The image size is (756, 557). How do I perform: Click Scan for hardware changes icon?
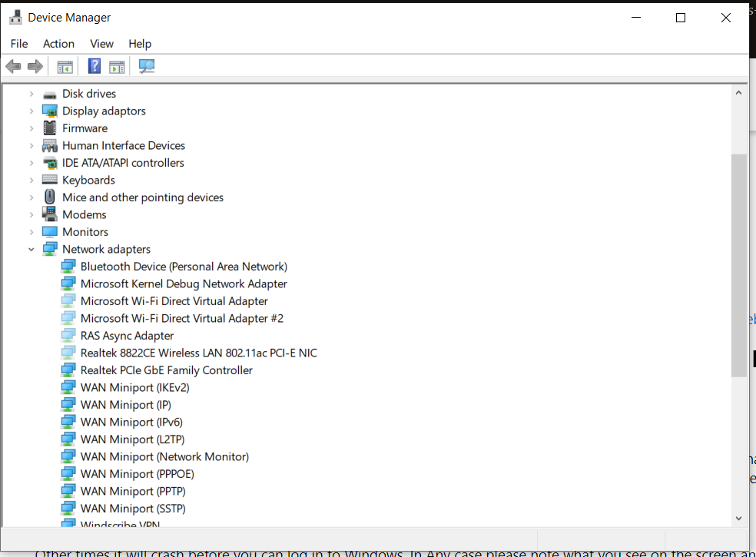click(147, 67)
